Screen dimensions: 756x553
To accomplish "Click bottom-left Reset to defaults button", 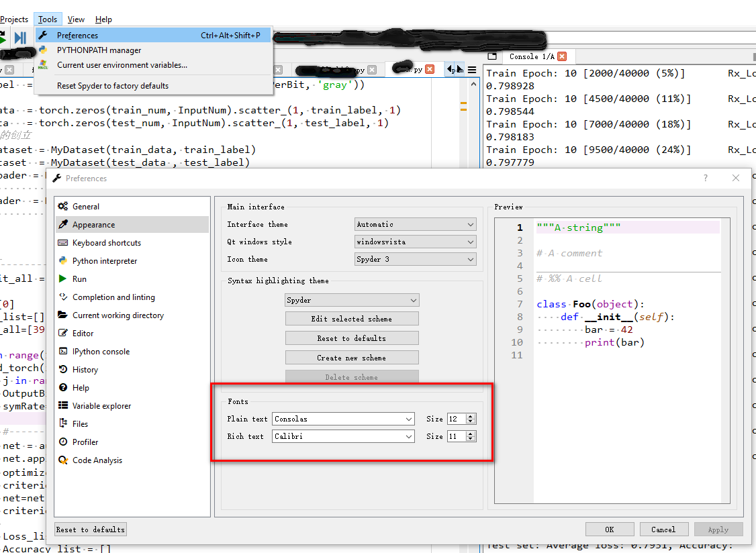I will (91, 530).
